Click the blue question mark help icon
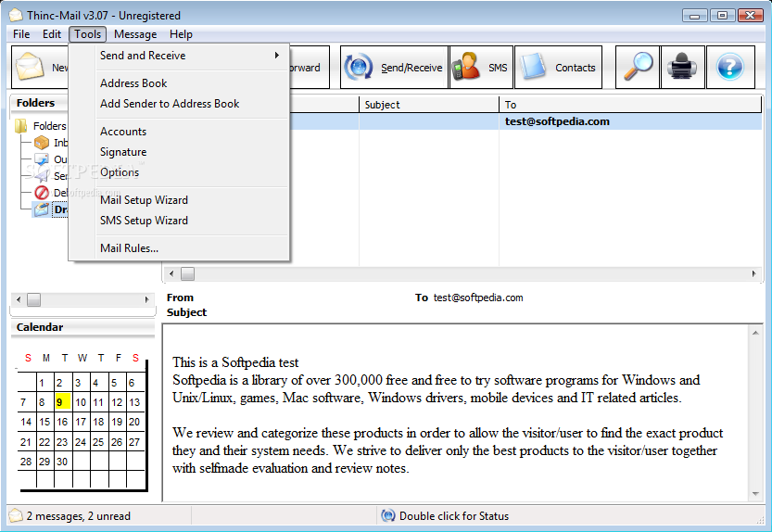772x532 pixels. (x=730, y=67)
